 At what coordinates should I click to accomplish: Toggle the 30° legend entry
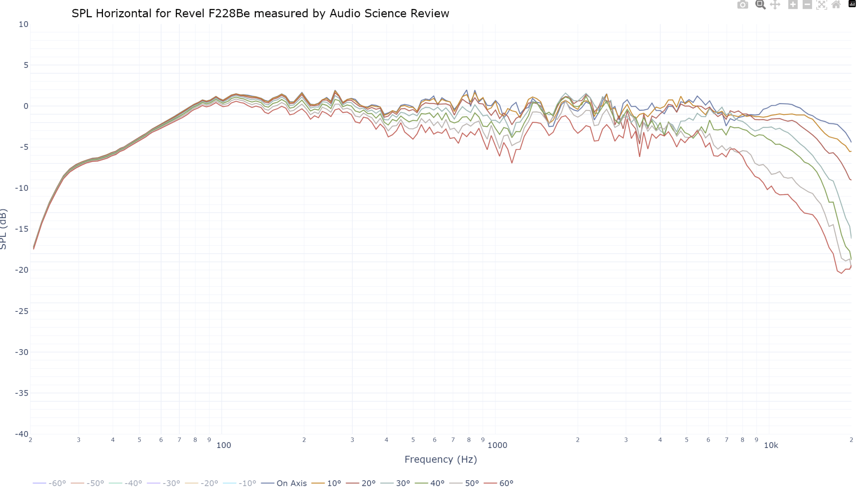[395, 483]
